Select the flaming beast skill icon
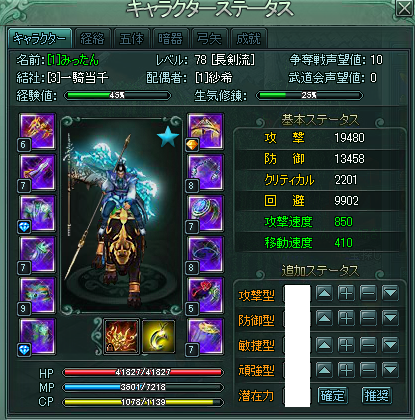 [121, 336]
